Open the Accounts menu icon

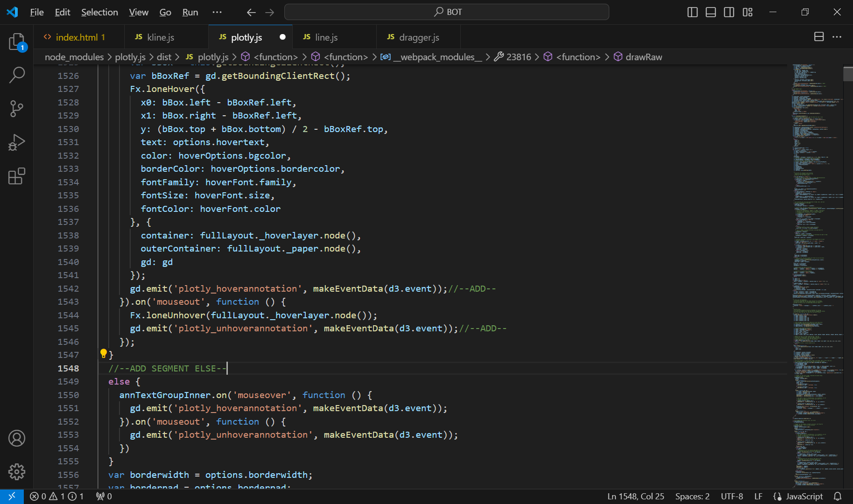coord(17,438)
